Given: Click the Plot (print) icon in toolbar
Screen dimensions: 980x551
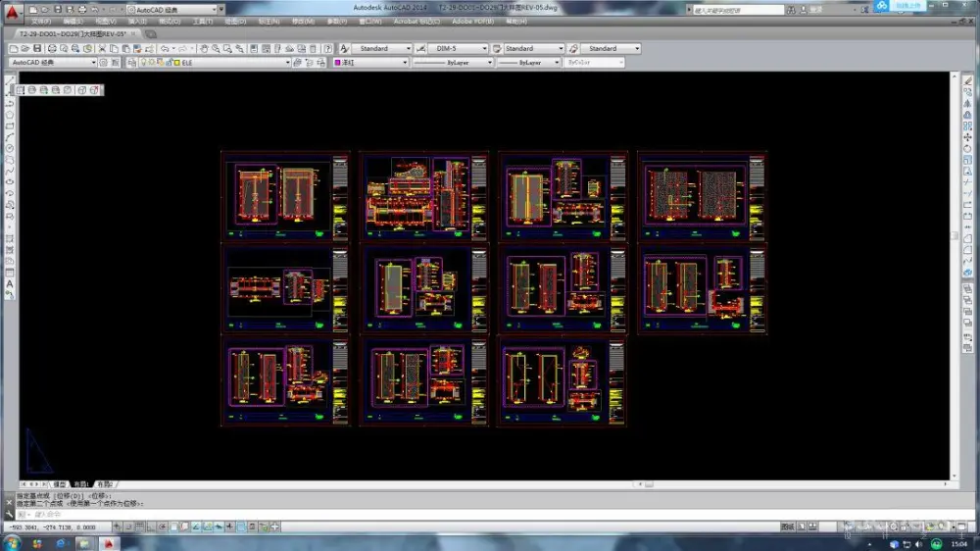Looking at the screenshot, I should click(51, 48).
